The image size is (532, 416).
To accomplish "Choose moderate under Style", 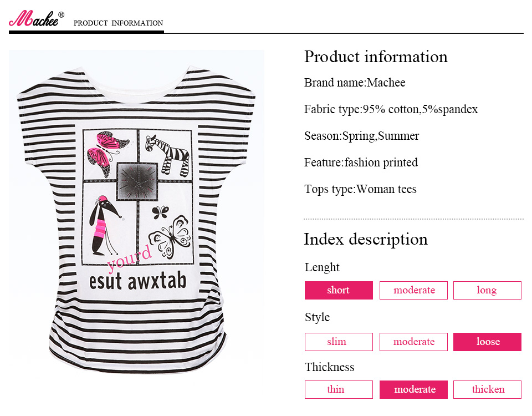I will click(x=413, y=342).
